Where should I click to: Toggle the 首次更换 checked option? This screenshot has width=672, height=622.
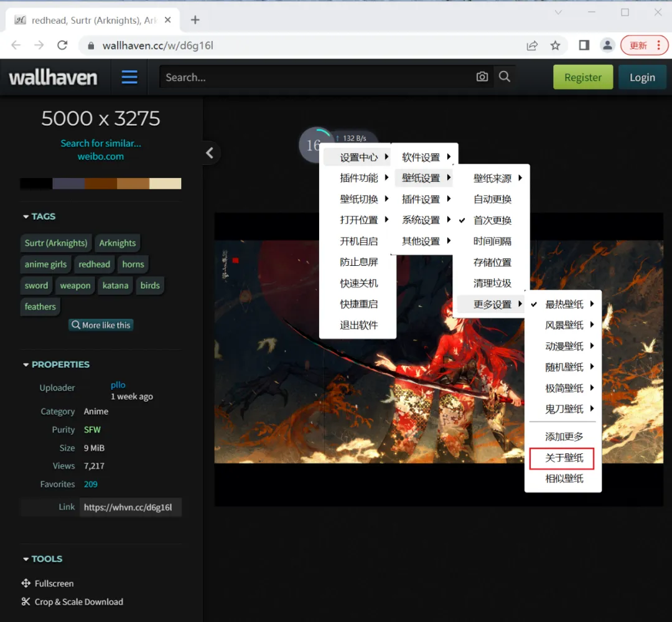pyautogui.click(x=492, y=220)
